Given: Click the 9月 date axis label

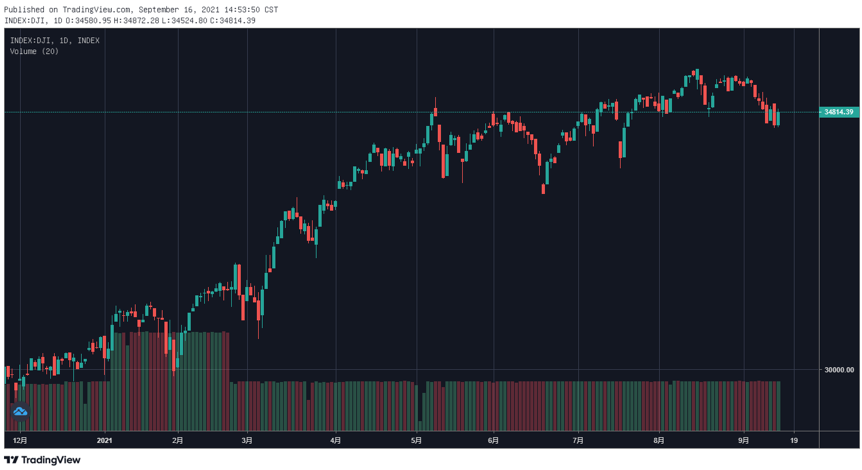Looking at the screenshot, I should (743, 440).
